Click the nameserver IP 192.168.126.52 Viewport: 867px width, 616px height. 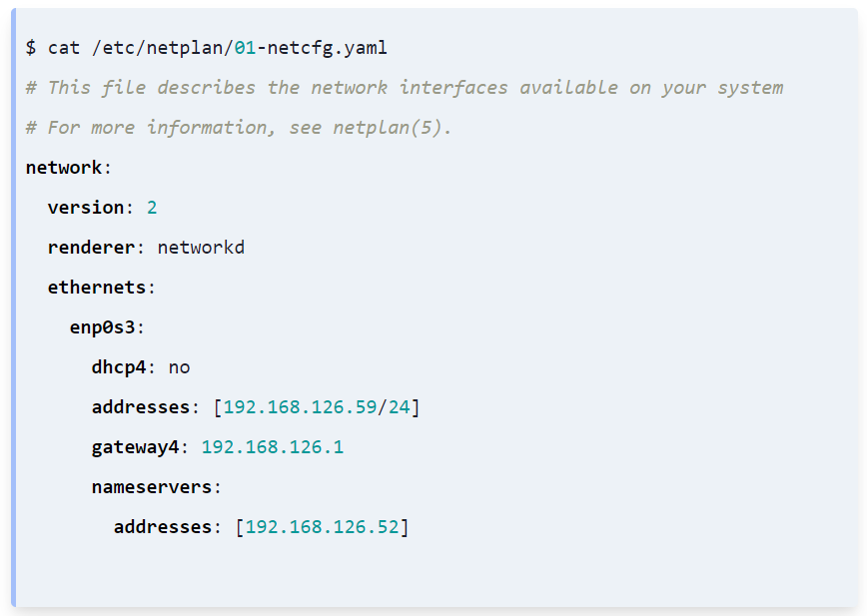pos(322,527)
